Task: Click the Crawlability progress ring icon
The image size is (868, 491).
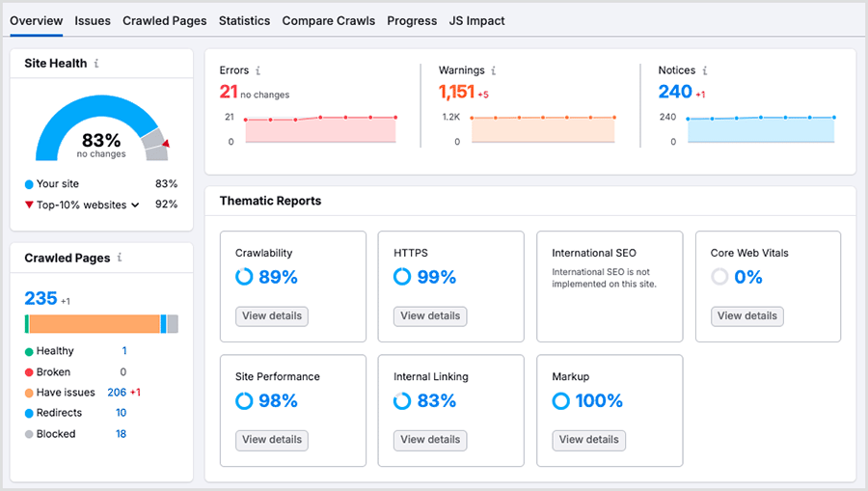Action: tap(244, 276)
